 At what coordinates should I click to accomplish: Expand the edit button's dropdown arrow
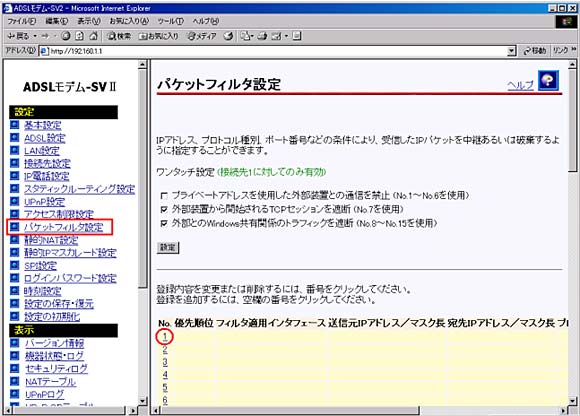click(x=286, y=36)
